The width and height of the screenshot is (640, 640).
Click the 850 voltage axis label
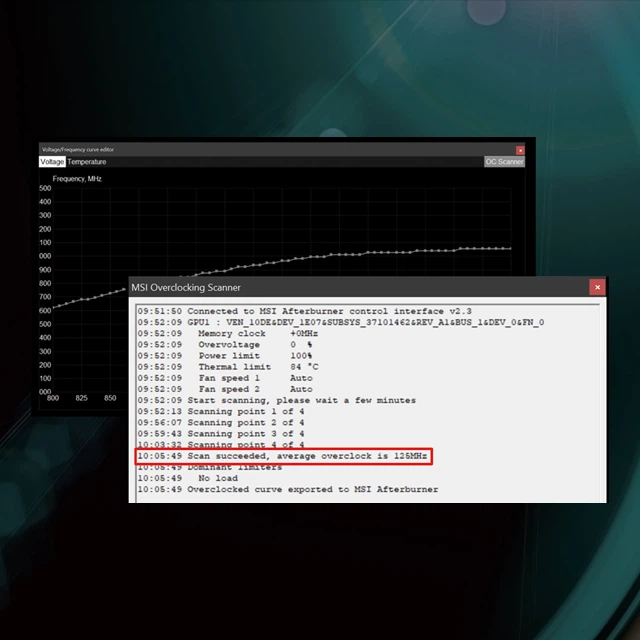coord(110,398)
